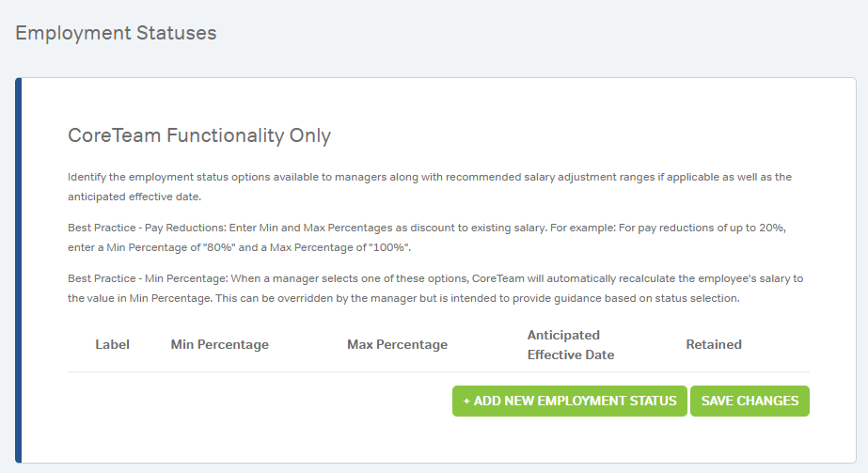
Task: Click the 'anticipated effective date.' text line
Action: 134,197
